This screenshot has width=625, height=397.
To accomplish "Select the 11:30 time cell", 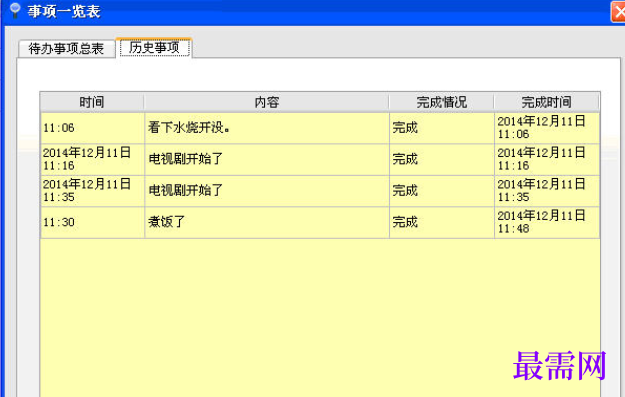I will point(92,222).
